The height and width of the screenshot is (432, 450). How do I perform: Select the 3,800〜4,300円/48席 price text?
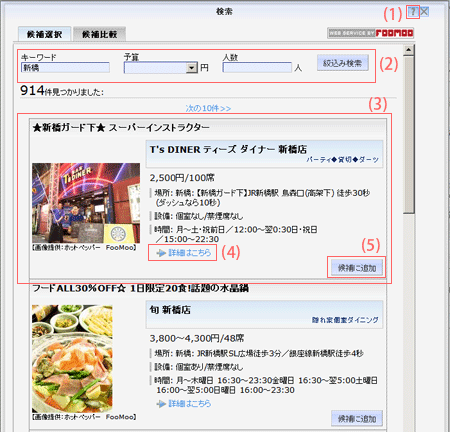pos(197,339)
